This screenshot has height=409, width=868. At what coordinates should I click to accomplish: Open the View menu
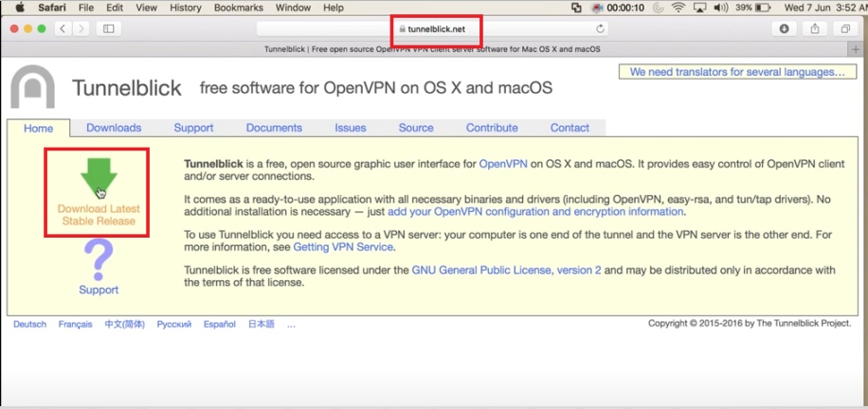(146, 8)
